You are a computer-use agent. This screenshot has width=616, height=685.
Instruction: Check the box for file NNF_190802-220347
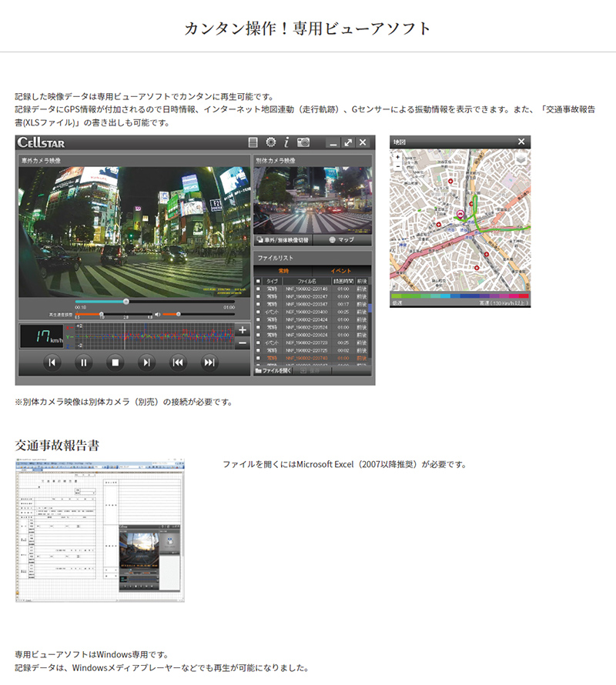pos(259,304)
